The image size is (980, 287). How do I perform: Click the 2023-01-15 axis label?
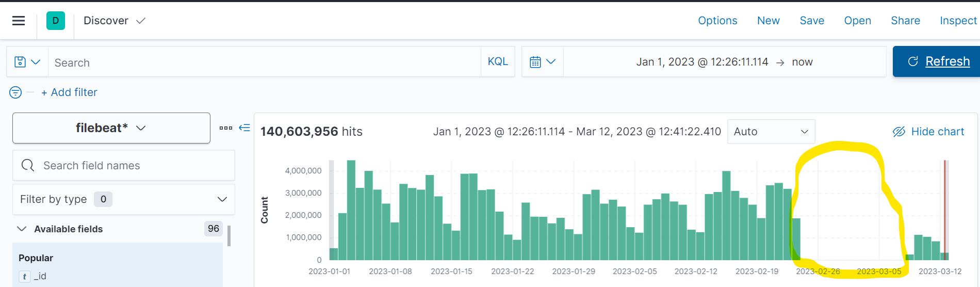[451, 272]
